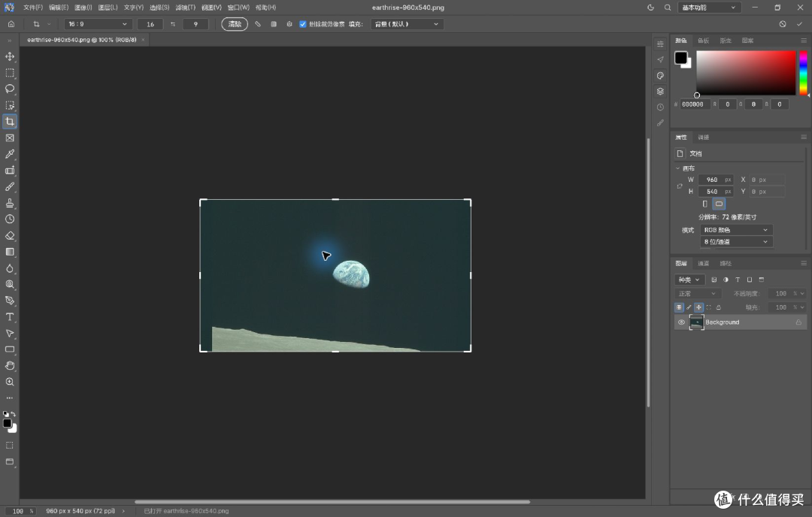This screenshot has width=812, height=517.
Task: Switch to the 色板 tab
Action: pos(703,41)
